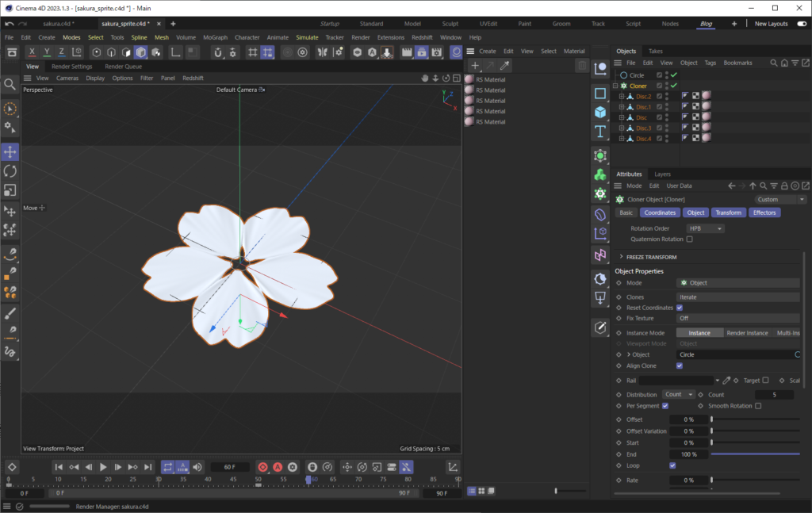This screenshot has width=812, height=513.
Task: Enable snapping via the snap toolbar icon
Action: coord(216,52)
